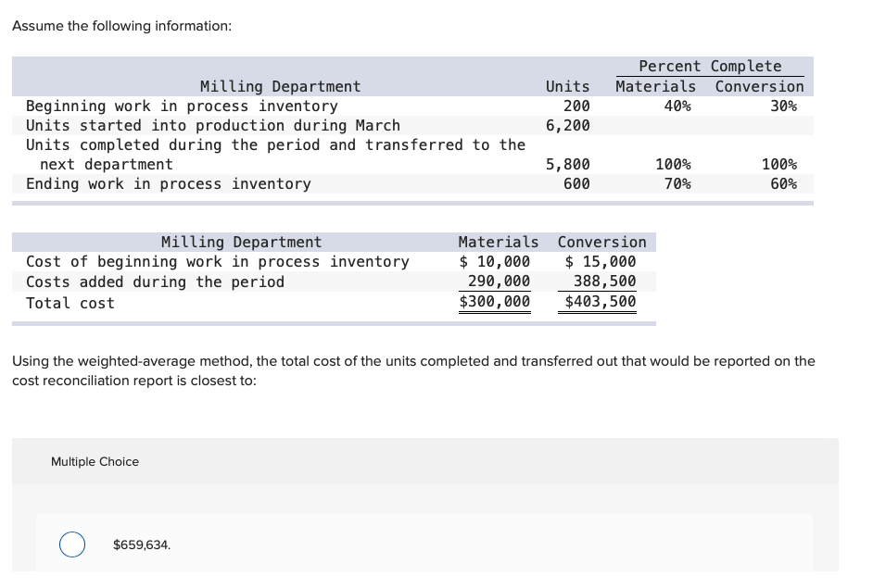Viewport: 873px width, 588px height.
Task: Select the Ending work in process inventory row
Action: 168,183
